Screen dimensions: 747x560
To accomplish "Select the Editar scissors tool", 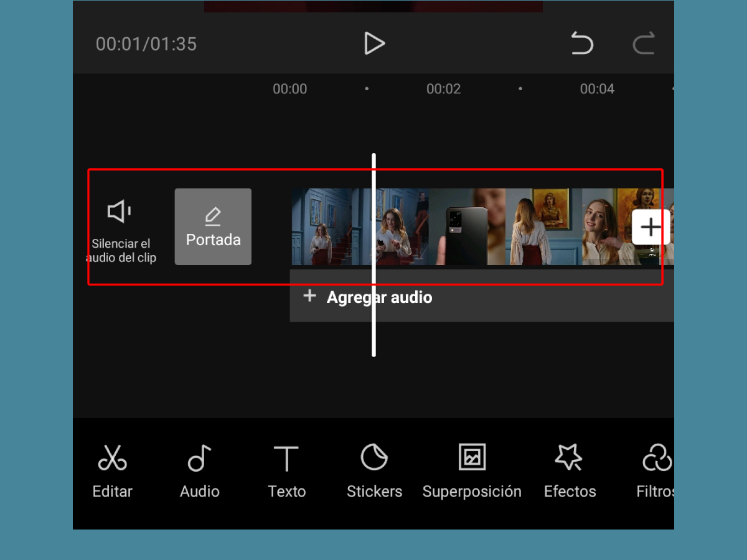I will 112,470.
